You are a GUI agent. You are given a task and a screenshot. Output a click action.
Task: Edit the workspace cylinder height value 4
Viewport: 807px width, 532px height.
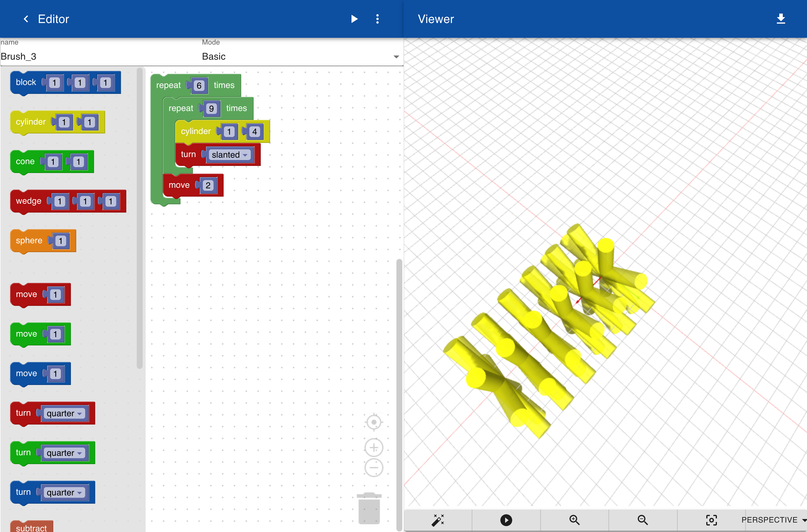(x=255, y=132)
